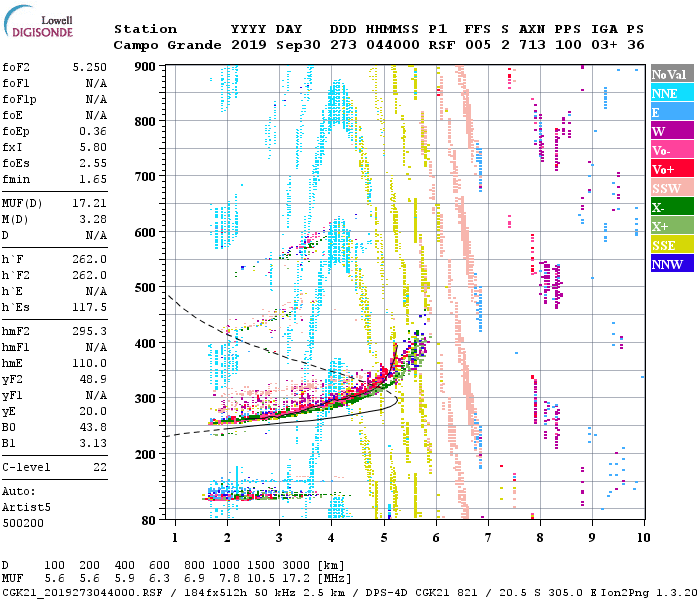Click the h`F2 value 262.0

pyautogui.click(x=90, y=275)
